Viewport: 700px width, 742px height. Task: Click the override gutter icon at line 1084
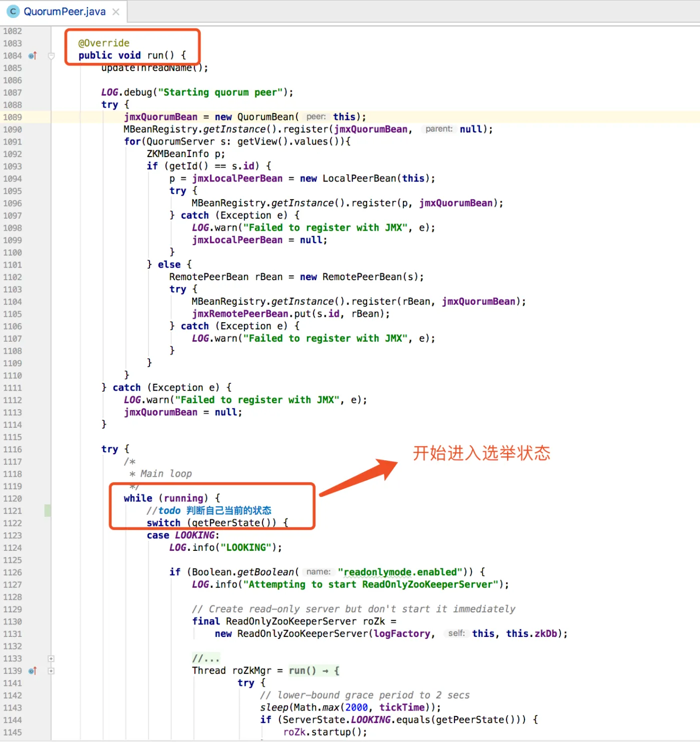(x=32, y=56)
